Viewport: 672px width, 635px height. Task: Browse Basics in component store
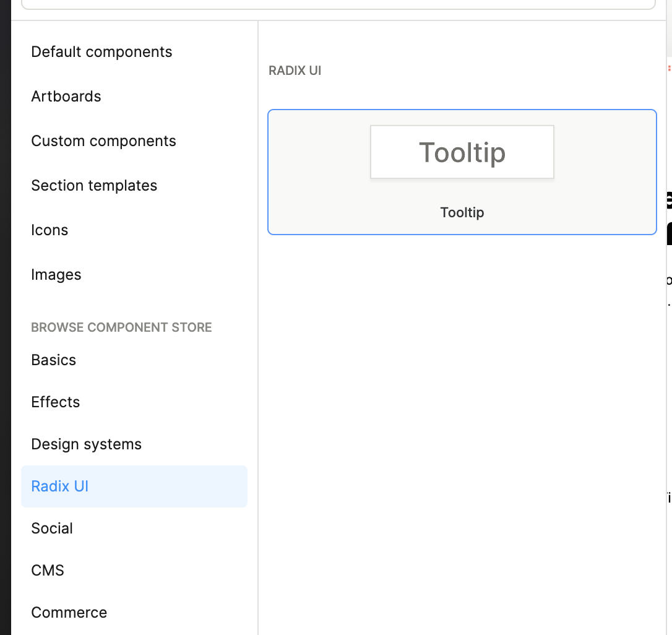54,360
